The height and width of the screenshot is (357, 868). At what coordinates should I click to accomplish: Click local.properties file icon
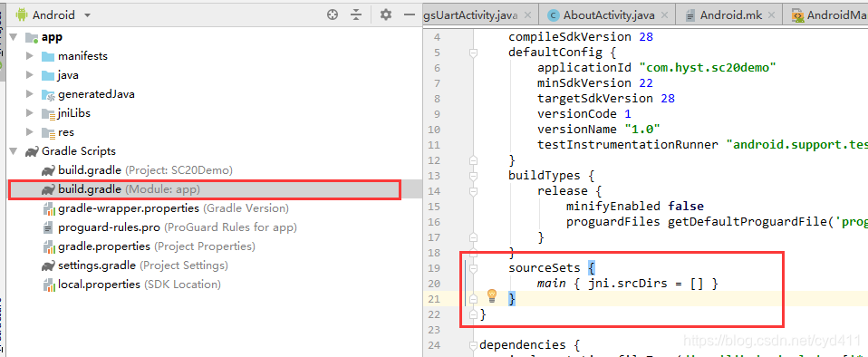(48, 284)
